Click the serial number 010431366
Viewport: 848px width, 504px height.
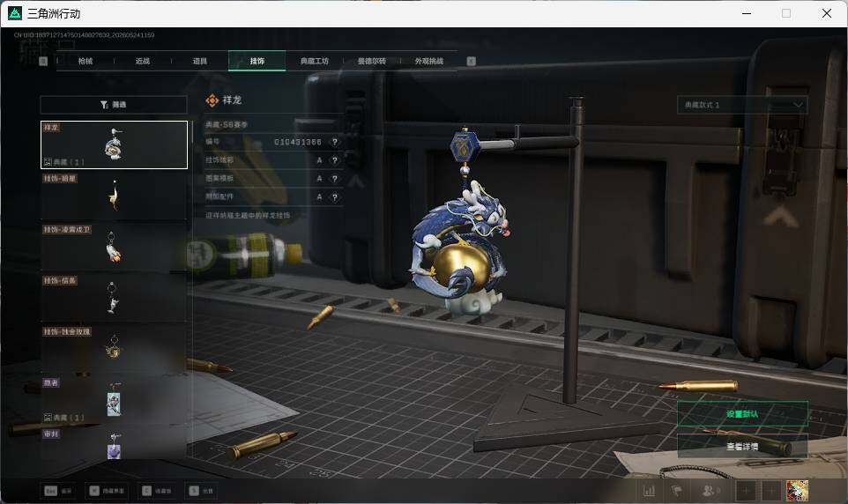(x=298, y=142)
